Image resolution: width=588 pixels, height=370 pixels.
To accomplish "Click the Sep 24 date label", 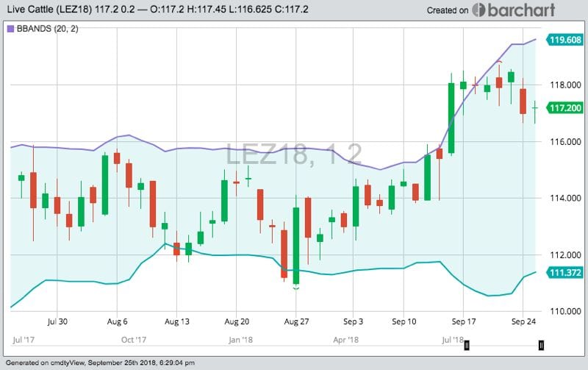I will point(523,321).
